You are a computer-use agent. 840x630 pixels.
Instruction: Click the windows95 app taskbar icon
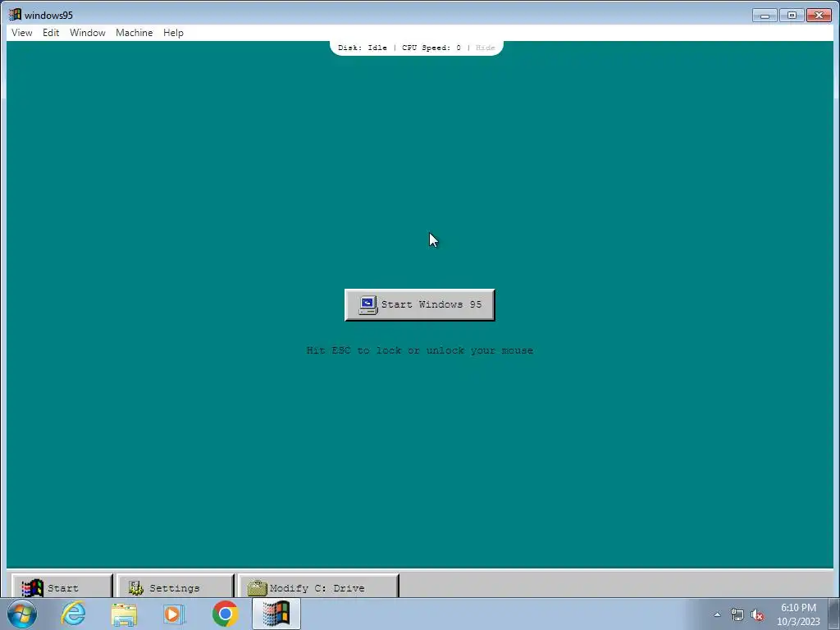coord(276,614)
